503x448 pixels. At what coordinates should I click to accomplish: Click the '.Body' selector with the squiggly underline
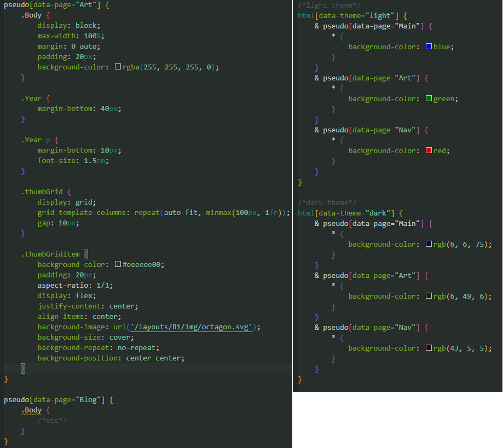click(31, 410)
